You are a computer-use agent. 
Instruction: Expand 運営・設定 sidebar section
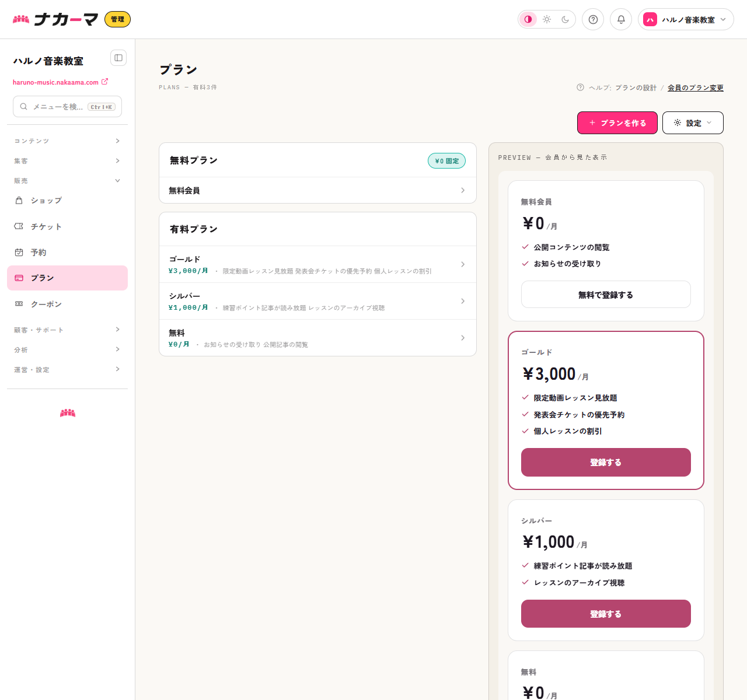[x=67, y=370]
